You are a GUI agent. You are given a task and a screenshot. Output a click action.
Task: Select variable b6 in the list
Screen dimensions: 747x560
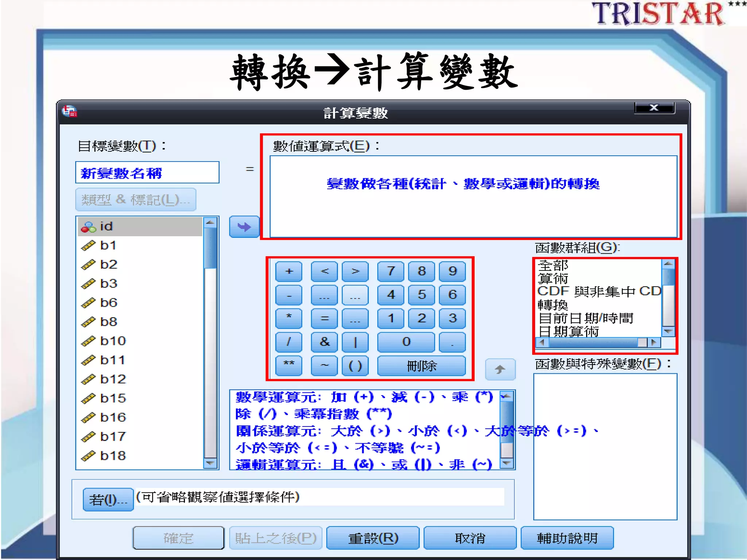pyautogui.click(x=140, y=303)
